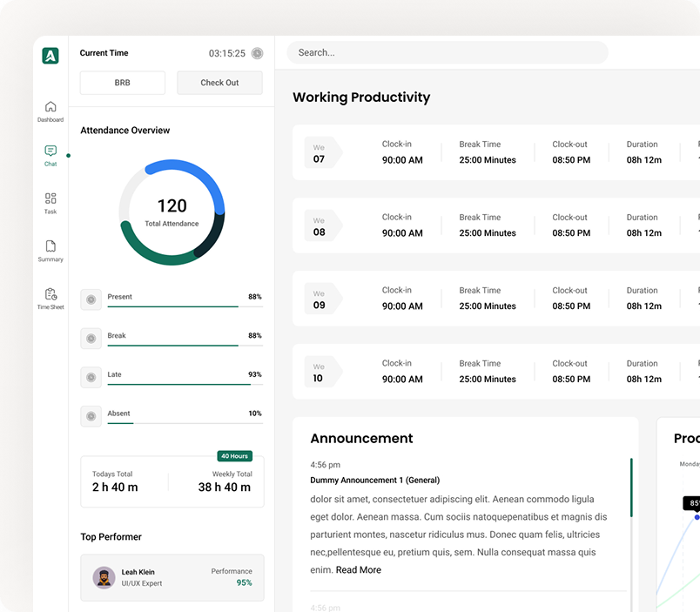Click the green app logo
This screenshot has height=612, width=700.
(x=50, y=56)
